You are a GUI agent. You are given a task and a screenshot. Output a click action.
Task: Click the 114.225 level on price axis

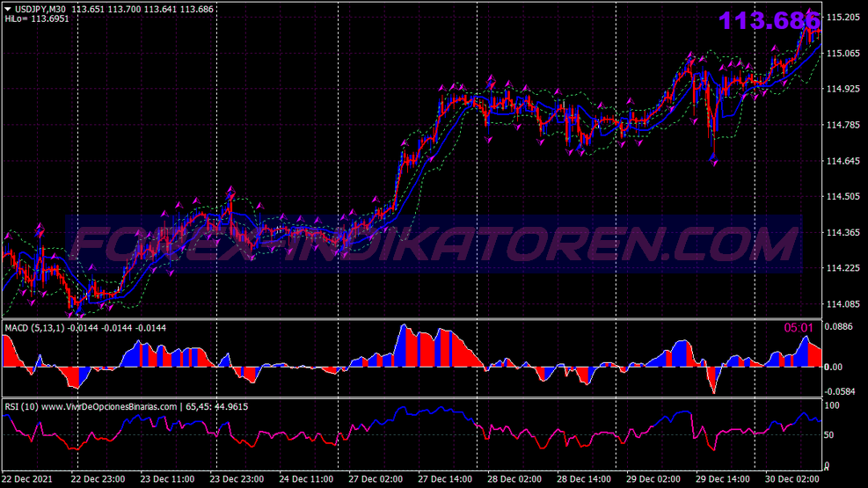[842, 268]
